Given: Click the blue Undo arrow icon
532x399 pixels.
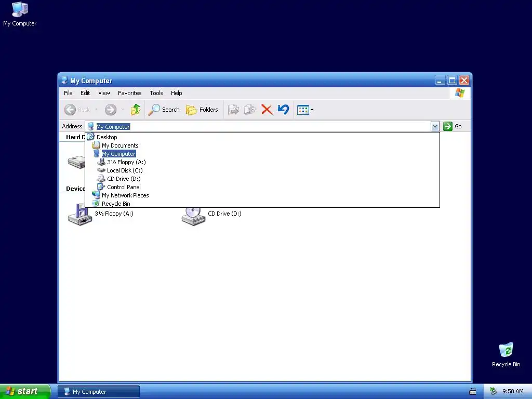Looking at the screenshot, I should tap(283, 109).
